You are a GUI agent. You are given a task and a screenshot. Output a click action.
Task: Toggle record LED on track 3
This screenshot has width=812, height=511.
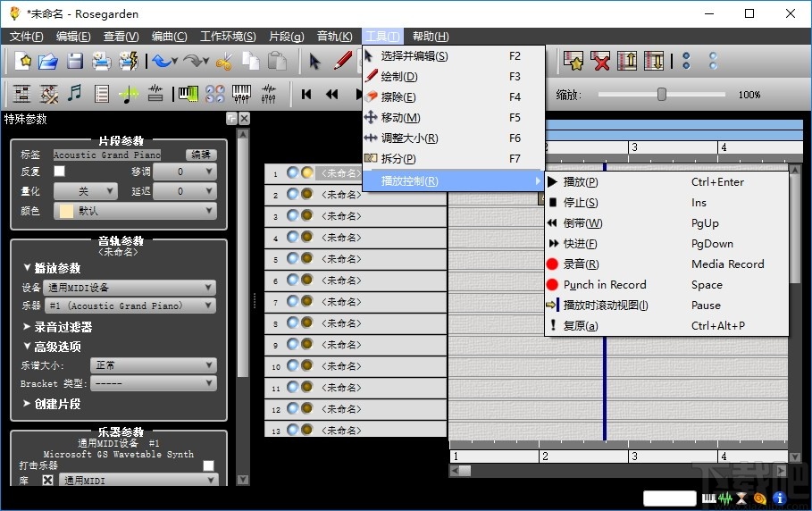[x=306, y=215]
